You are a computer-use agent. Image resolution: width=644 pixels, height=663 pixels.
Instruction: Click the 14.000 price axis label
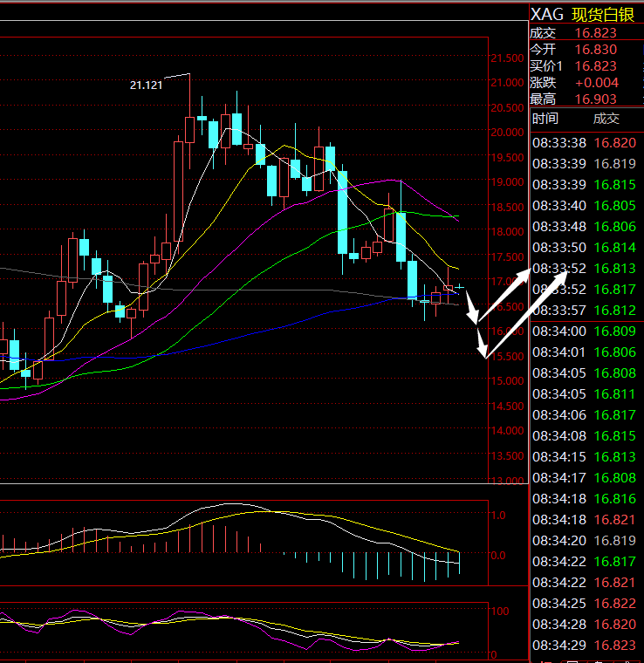[507, 430]
